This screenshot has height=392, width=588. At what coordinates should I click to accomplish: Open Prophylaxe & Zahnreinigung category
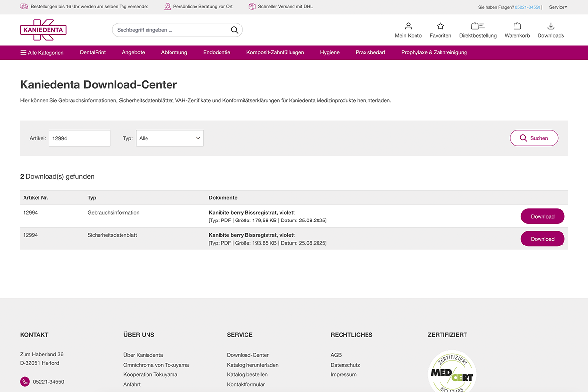click(x=434, y=52)
